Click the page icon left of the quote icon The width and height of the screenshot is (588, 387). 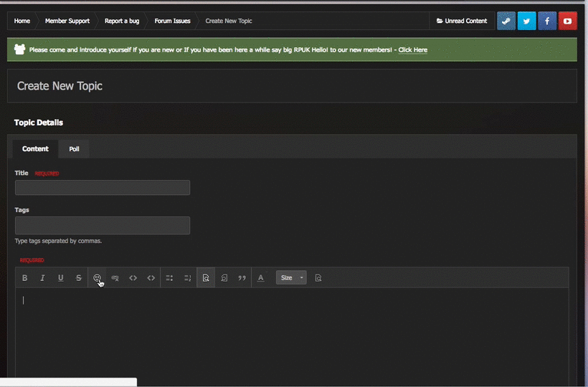tap(224, 277)
